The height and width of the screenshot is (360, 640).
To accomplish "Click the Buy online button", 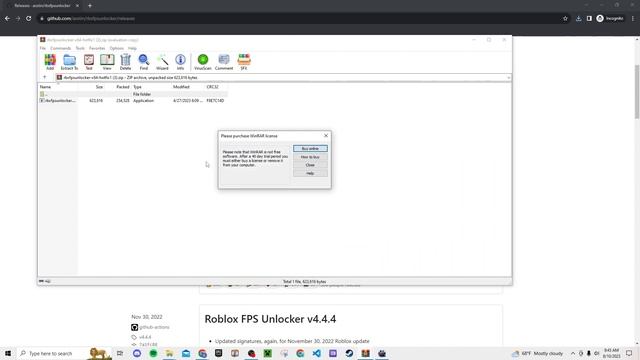I will click(x=310, y=149).
